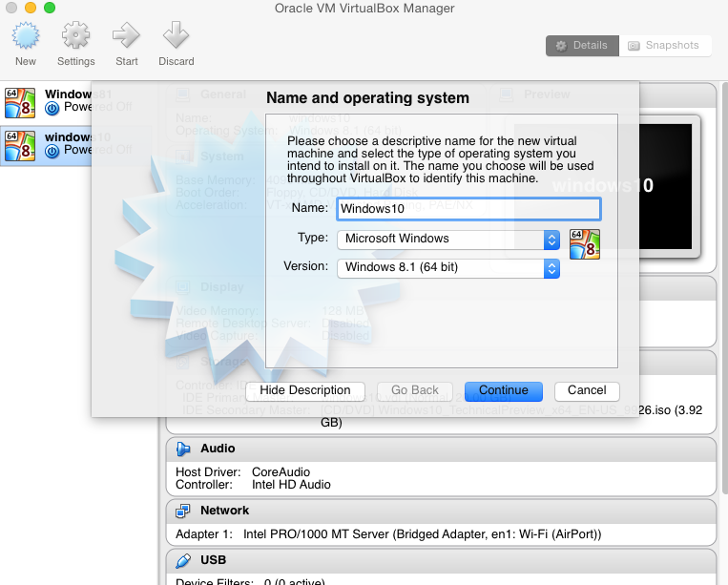Screen dimensions: 728x585
Task: Click the Audio section speaker icon
Action: [x=183, y=449]
